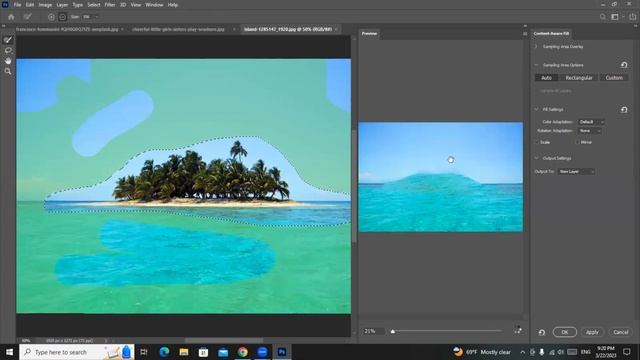Open the notification center icon
640x360 pixels.
pyautogui.click(x=627, y=352)
